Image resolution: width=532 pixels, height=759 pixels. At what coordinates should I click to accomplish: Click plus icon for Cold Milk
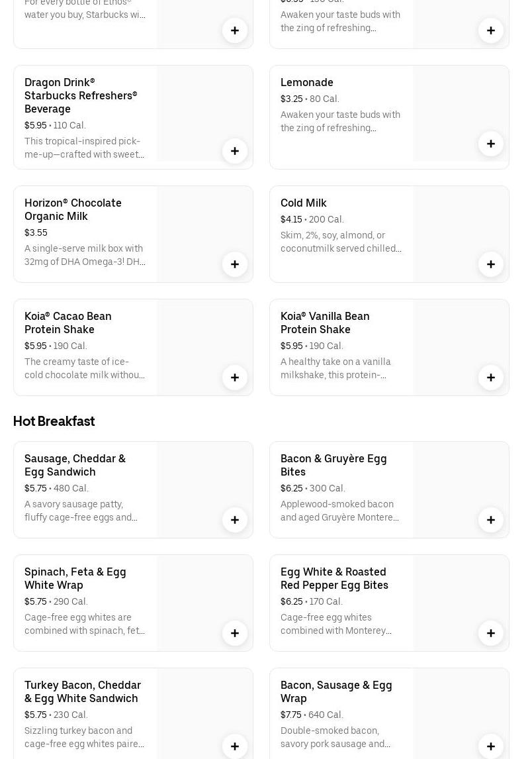coord(491,264)
